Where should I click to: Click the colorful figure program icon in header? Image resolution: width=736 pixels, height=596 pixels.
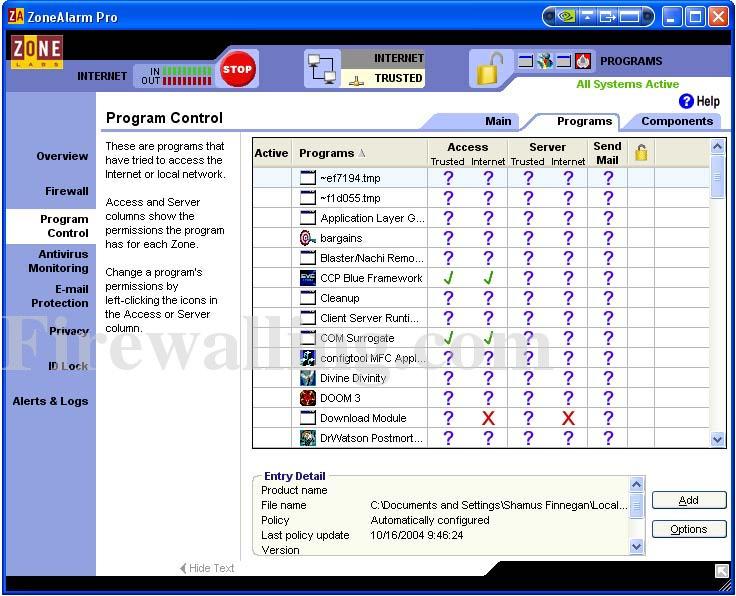(545, 61)
